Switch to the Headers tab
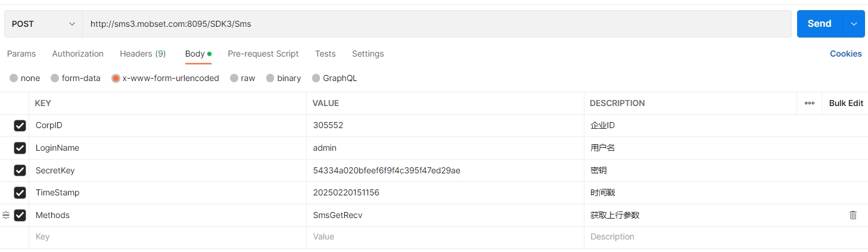Viewport: 868px width, 252px height. point(142,54)
